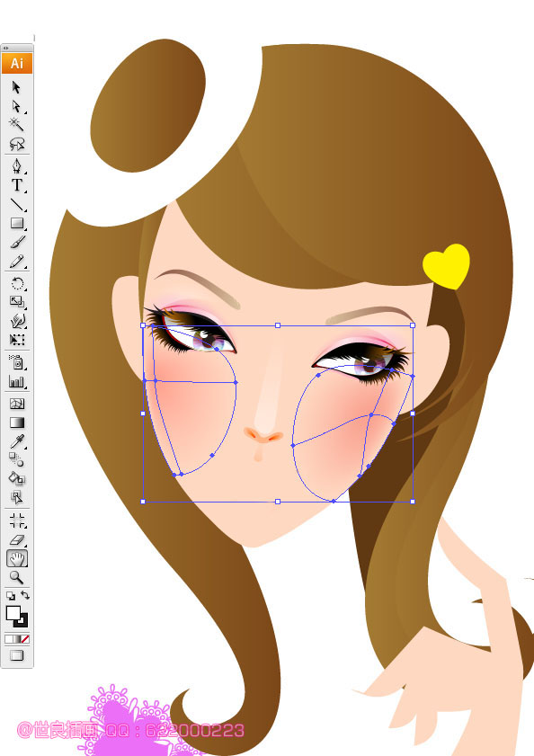Select the Column Graph tool
The width and height of the screenshot is (534, 756).
pos(16,382)
